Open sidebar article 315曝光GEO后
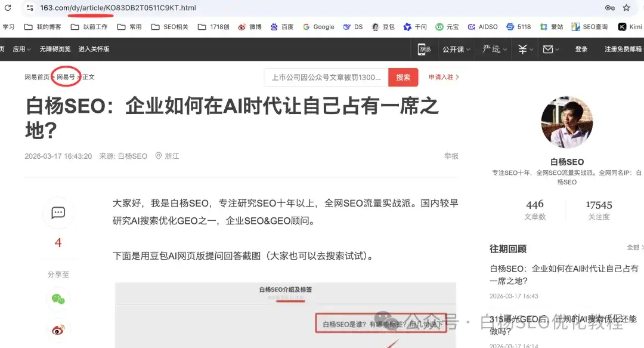Image resolution: width=644 pixels, height=348 pixels. pos(563,325)
